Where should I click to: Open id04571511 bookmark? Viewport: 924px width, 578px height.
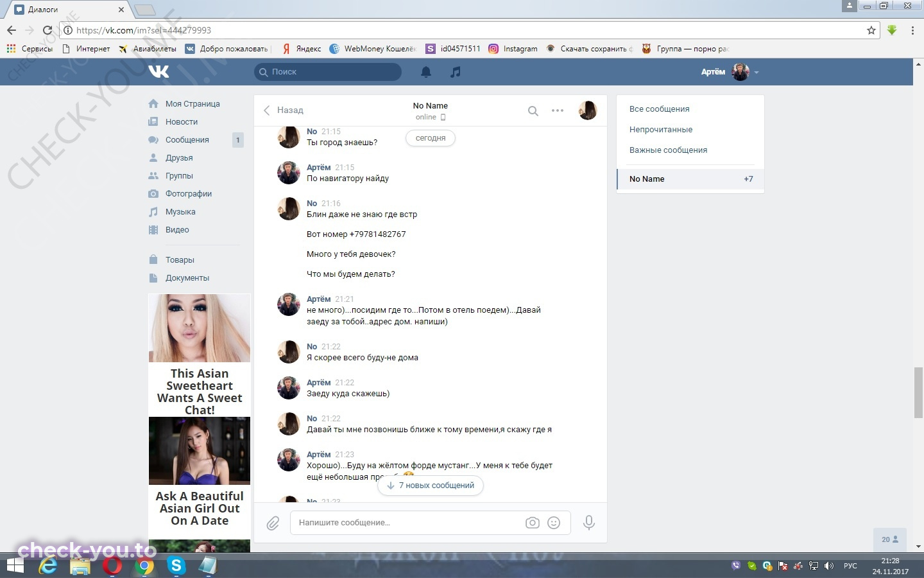453,49
